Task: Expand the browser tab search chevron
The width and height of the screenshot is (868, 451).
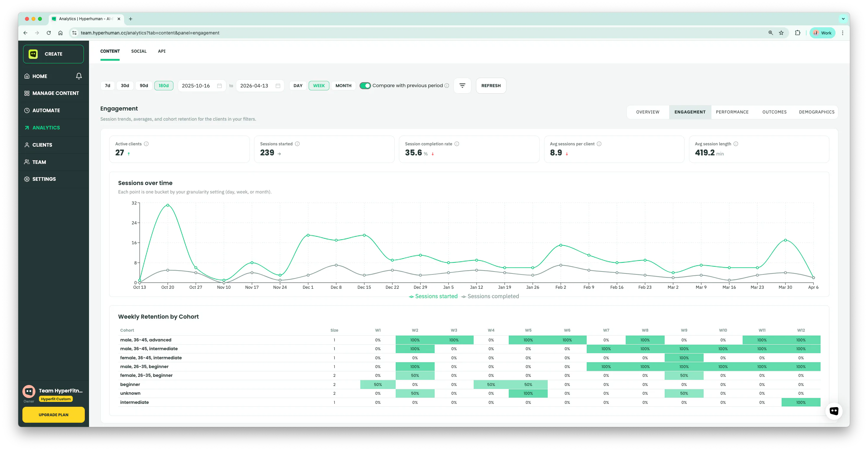Action: pyautogui.click(x=843, y=19)
